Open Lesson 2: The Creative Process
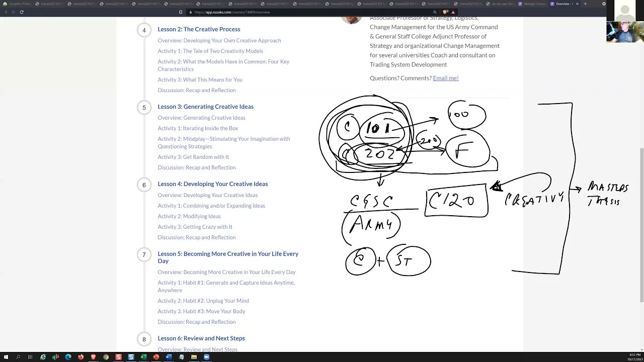Image resolution: width=644 pixels, height=362 pixels. (x=199, y=29)
